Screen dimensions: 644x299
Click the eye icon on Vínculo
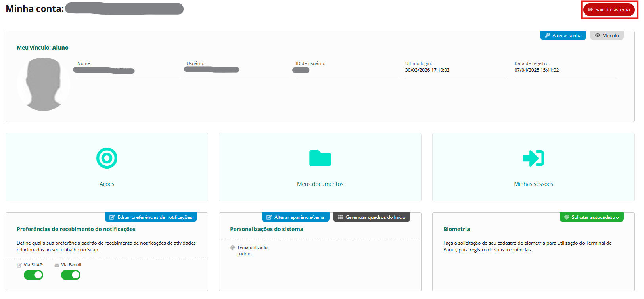[x=598, y=35]
